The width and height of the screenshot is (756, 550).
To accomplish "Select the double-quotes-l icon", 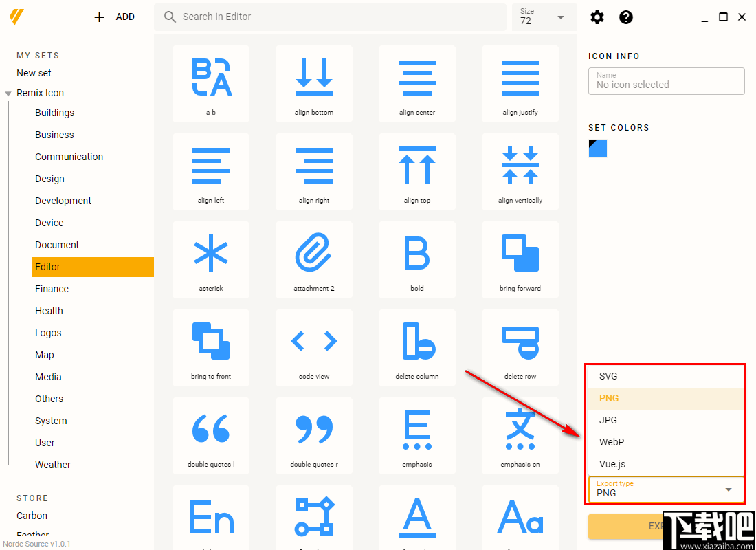I will tap(210, 436).
